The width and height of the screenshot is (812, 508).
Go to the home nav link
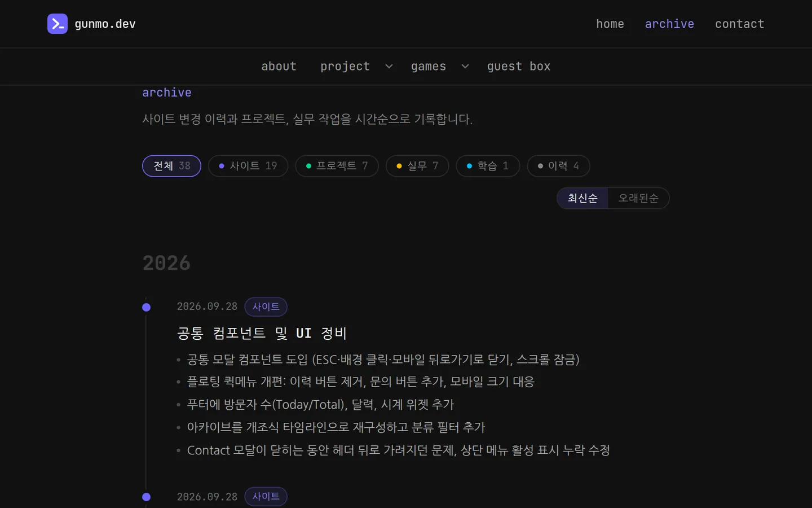(x=610, y=24)
